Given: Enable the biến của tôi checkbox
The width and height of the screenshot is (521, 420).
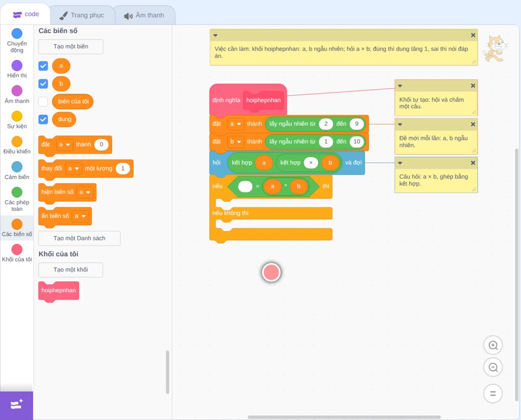Looking at the screenshot, I should click(43, 101).
